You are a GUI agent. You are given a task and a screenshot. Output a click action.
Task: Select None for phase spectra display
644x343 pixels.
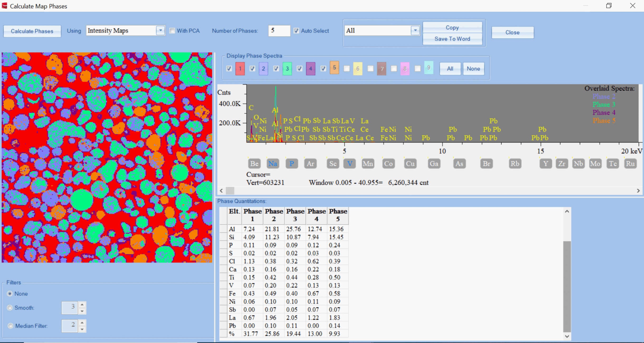pyautogui.click(x=473, y=69)
